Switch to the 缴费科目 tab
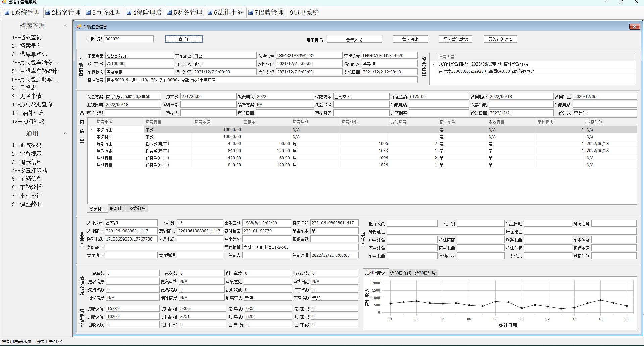 point(97,208)
